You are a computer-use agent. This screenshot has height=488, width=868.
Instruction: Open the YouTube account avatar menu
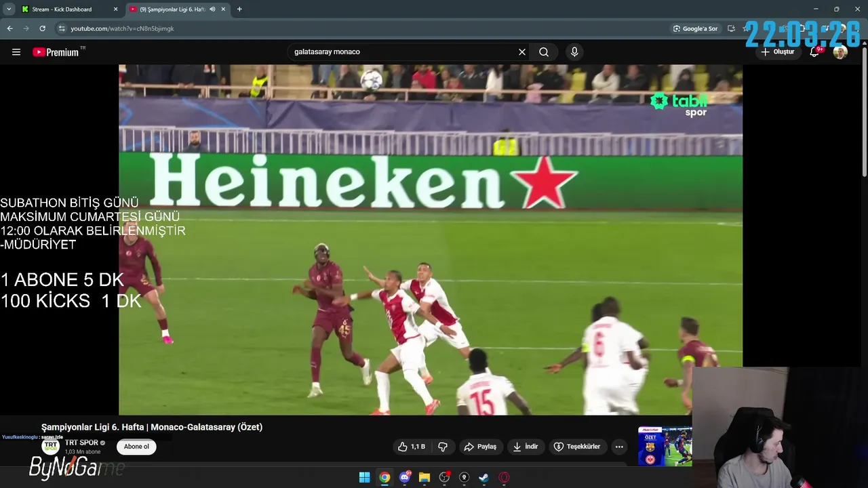click(840, 52)
